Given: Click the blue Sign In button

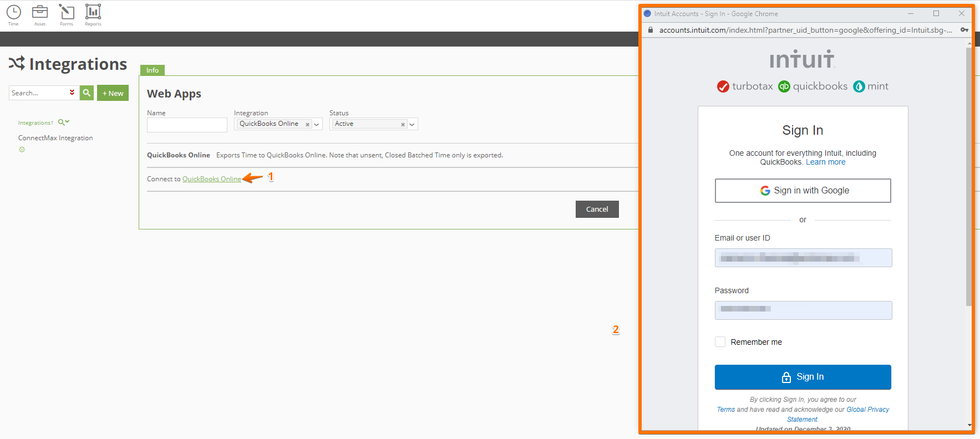Looking at the screenshot, I should click(803, 377).
